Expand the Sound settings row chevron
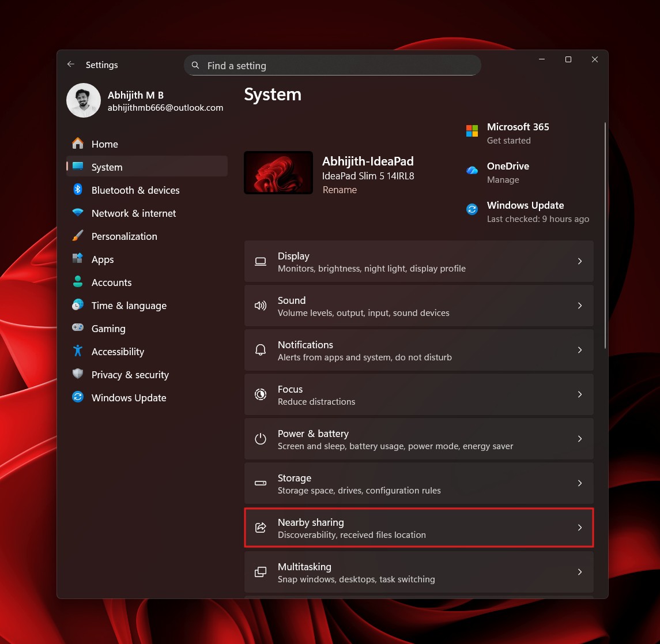Image resolution: width=660 pixels, height=644 pixels. (580, 306)
